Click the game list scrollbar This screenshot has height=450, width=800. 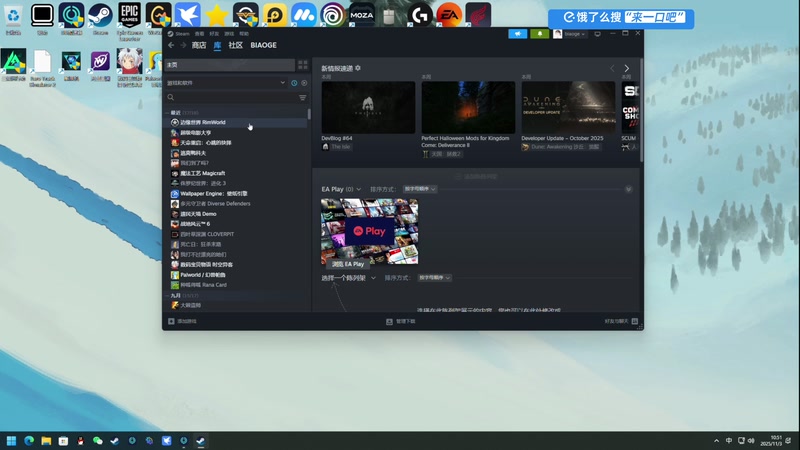pos(309,114)
